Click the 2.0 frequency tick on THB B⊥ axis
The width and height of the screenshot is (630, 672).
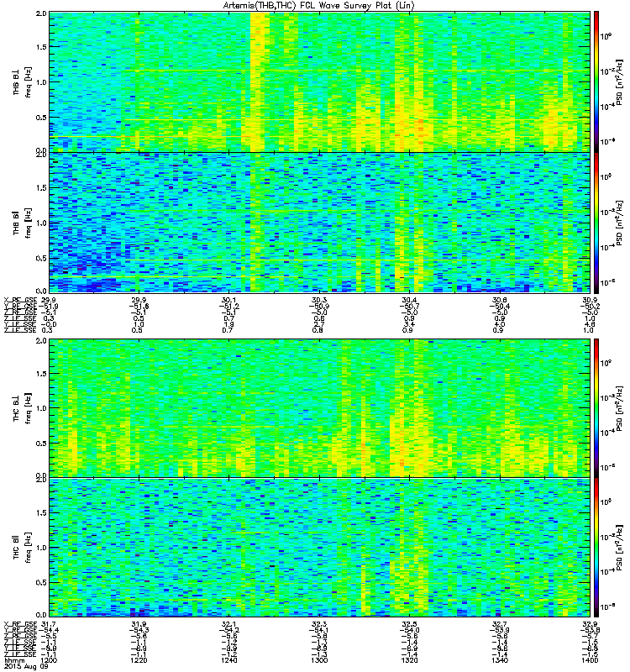[41, 13]
